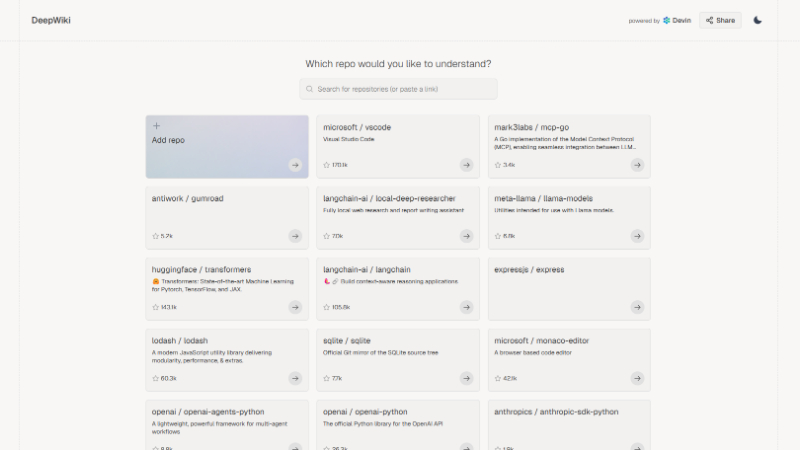Select langchain-ai / langchain title
Screen dimensions: 800x450
pyautogui.click(x=366, y=269)
